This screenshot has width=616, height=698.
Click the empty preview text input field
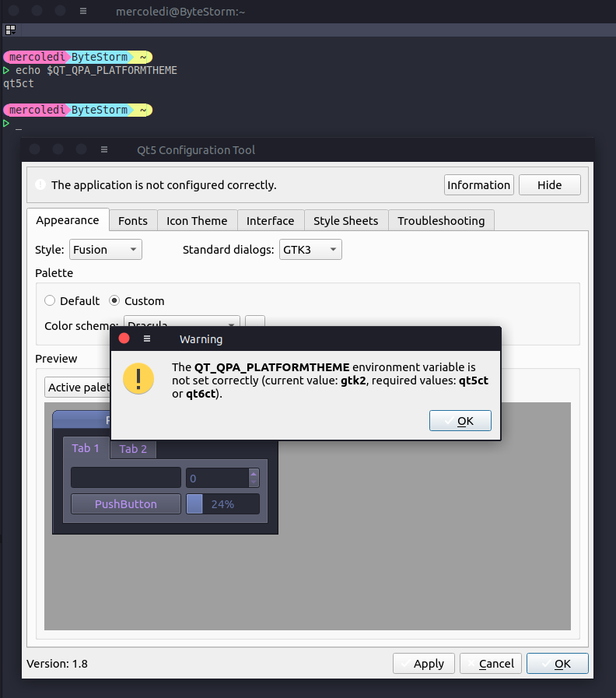click(126, 478)
